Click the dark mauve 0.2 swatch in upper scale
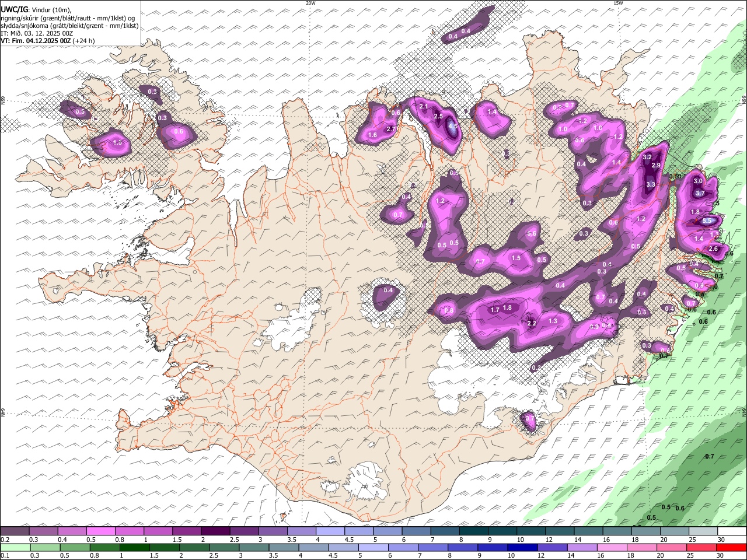The image size is (747, 560). point(15,531)
